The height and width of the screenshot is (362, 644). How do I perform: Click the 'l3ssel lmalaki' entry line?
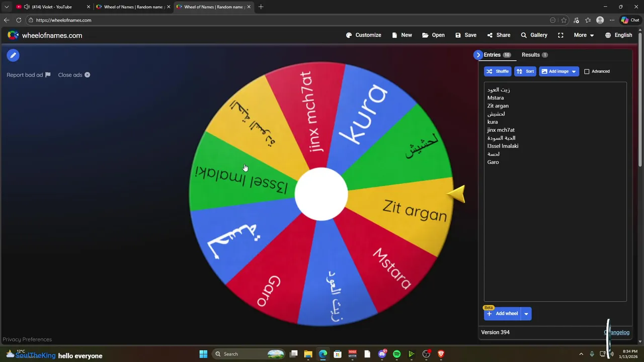503,146
